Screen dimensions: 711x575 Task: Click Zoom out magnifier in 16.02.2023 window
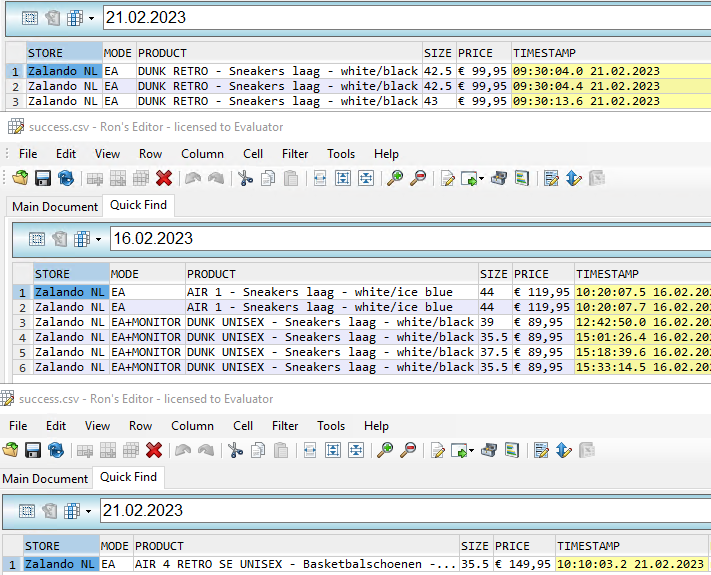(418, 178)
